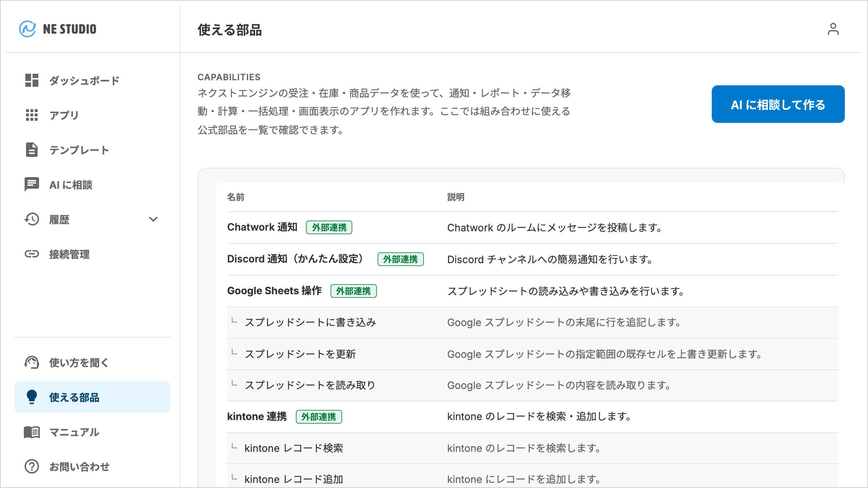
Task: Expand the 履歴 submenu chevron
Action: 153,219
